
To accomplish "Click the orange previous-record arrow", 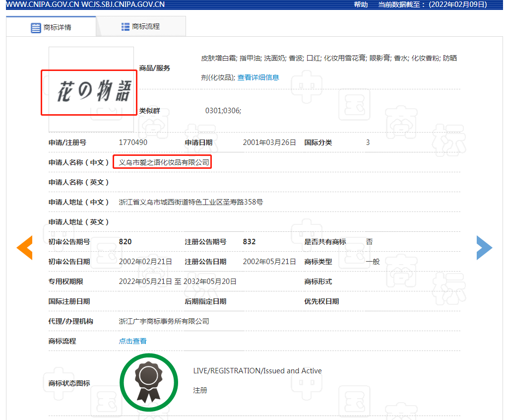I will click(x=24, y=247).
